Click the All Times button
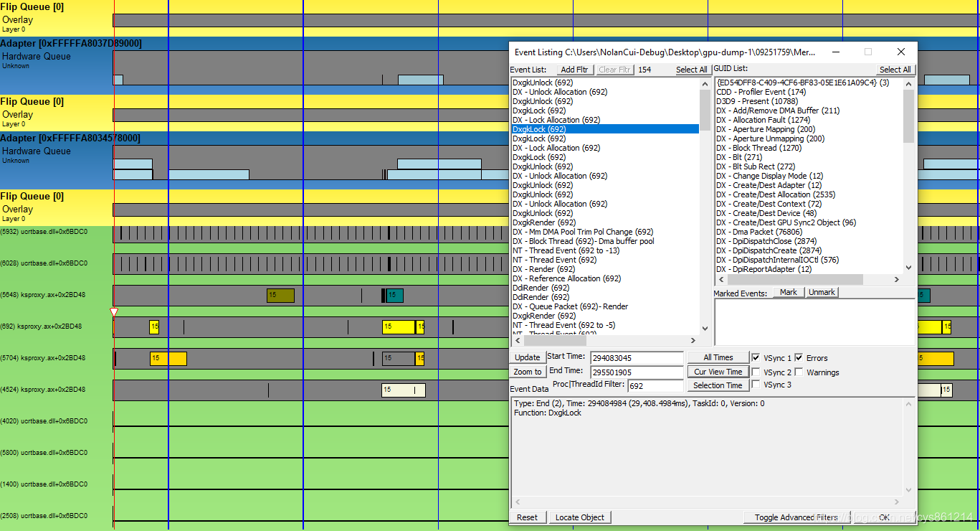 click(x=718, y=357)
